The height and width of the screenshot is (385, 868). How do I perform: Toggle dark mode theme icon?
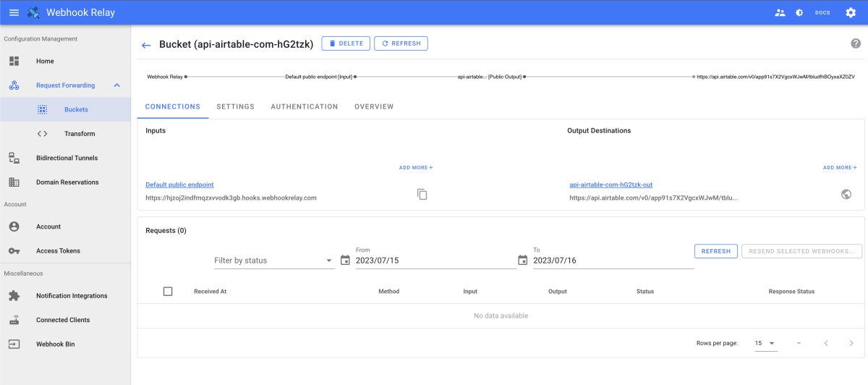coord(799,12)
